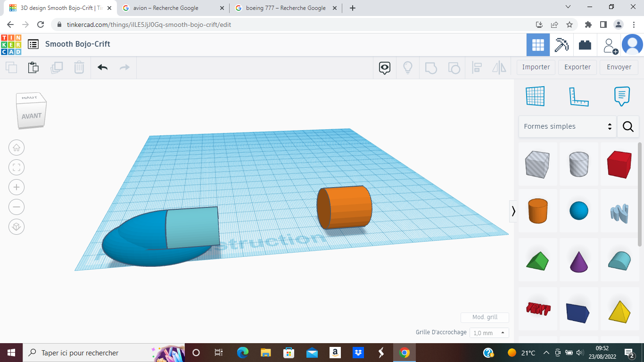Click the light bulb hide/show icon
The image size is (644, 362).
(x=408, y=68)
